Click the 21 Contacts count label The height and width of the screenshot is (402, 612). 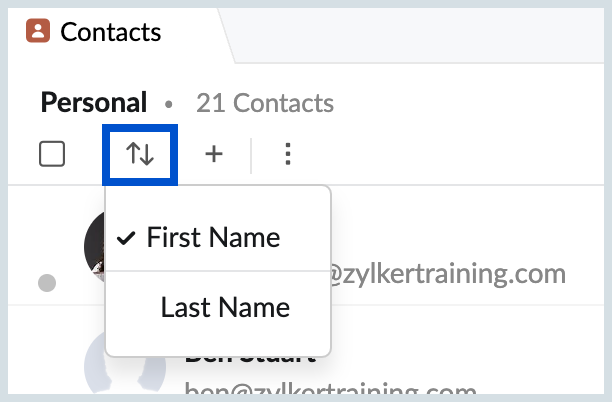click(x=265, y=103)
